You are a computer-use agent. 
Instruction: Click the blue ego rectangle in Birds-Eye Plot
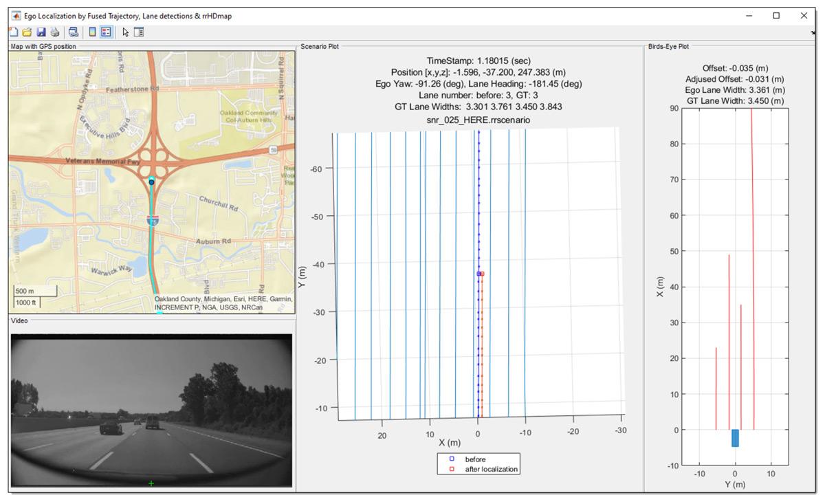tap(734, 438)
